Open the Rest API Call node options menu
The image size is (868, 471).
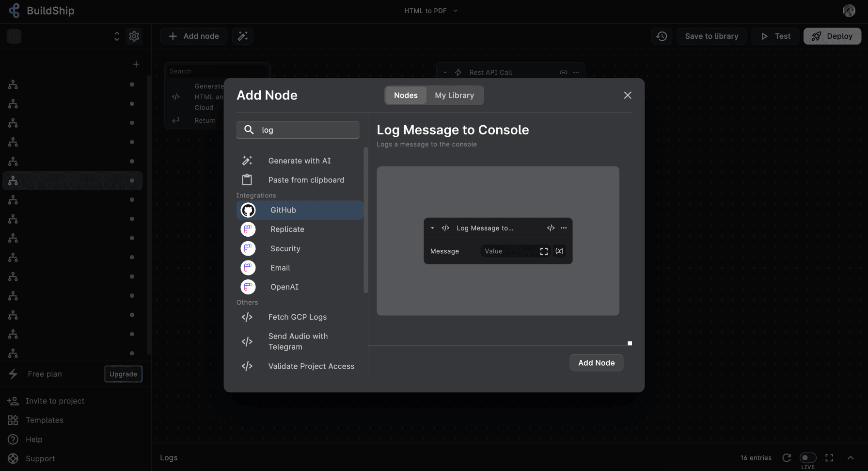tap(576, 72)
